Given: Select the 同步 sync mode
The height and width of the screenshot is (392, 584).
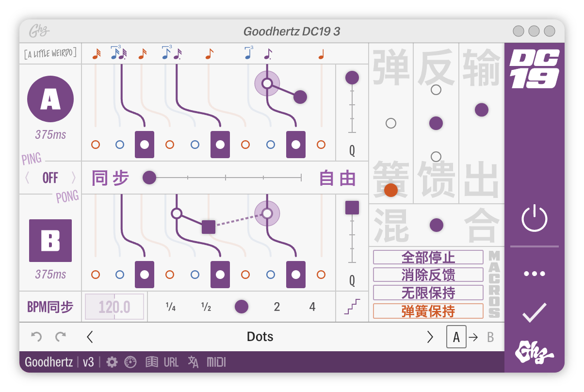Looking at the screenshot, I should pos(111,178).
